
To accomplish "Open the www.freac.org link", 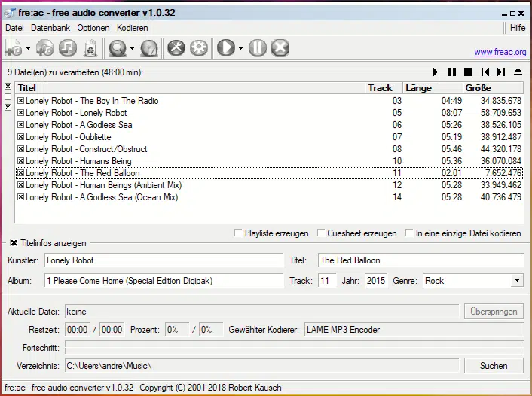I will (500, 52).
